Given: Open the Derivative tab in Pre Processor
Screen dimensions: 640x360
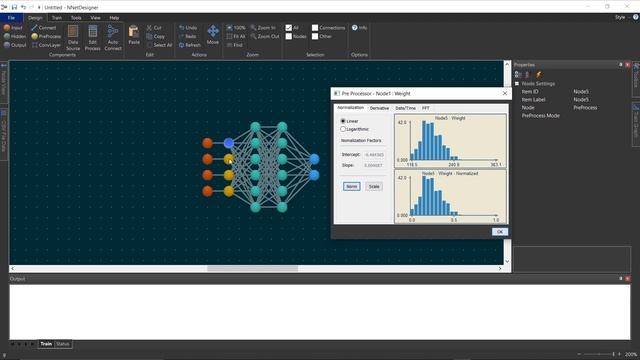Looking at the screenshot, I should tap(379, 108).
